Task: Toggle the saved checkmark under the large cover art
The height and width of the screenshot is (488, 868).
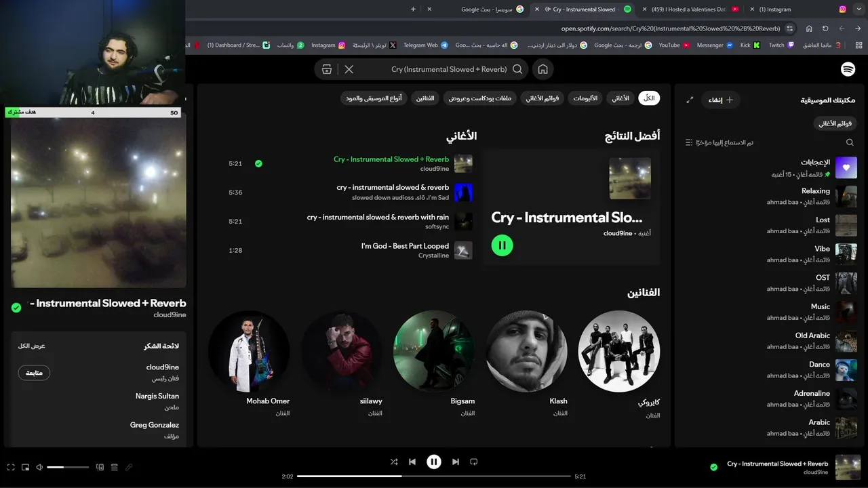Action: coord(16,308)
